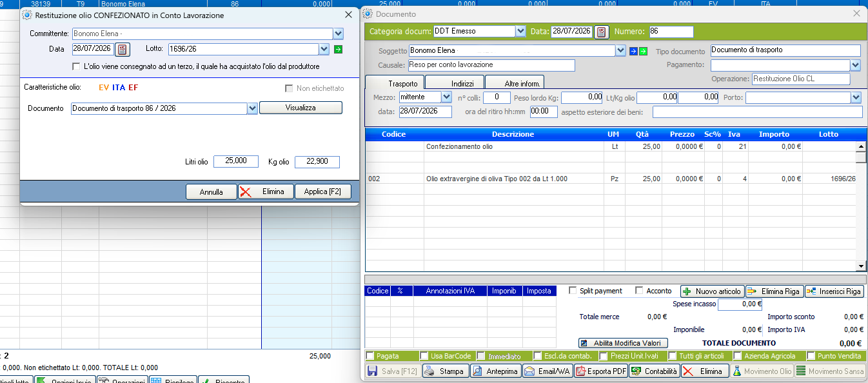Open the Altre inform. tab
Viewport: 868px width, 383px height.
point(514,83)
